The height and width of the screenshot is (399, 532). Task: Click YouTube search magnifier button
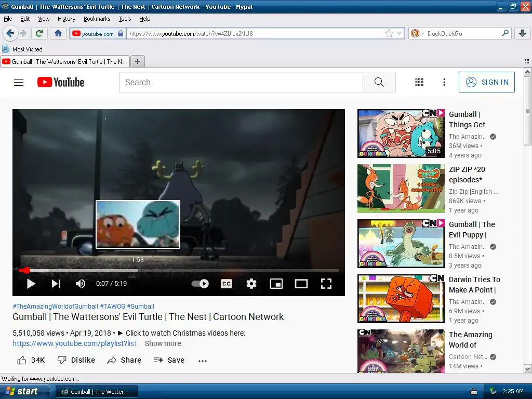(x=379, y=82)
